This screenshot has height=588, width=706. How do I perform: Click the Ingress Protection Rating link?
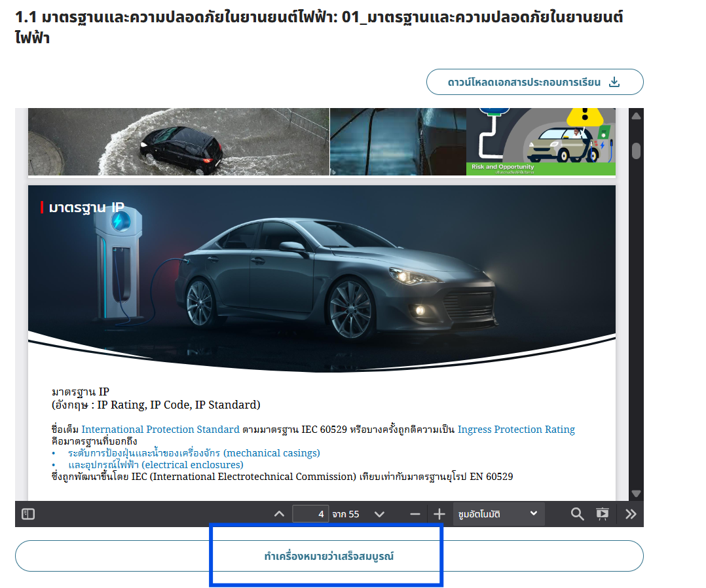(x=516, y=430)
